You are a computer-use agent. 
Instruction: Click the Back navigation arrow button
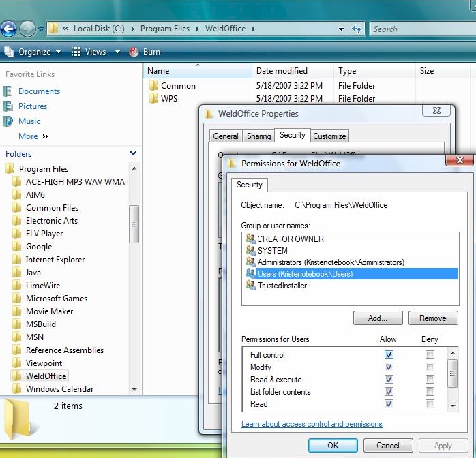(9, 29)
